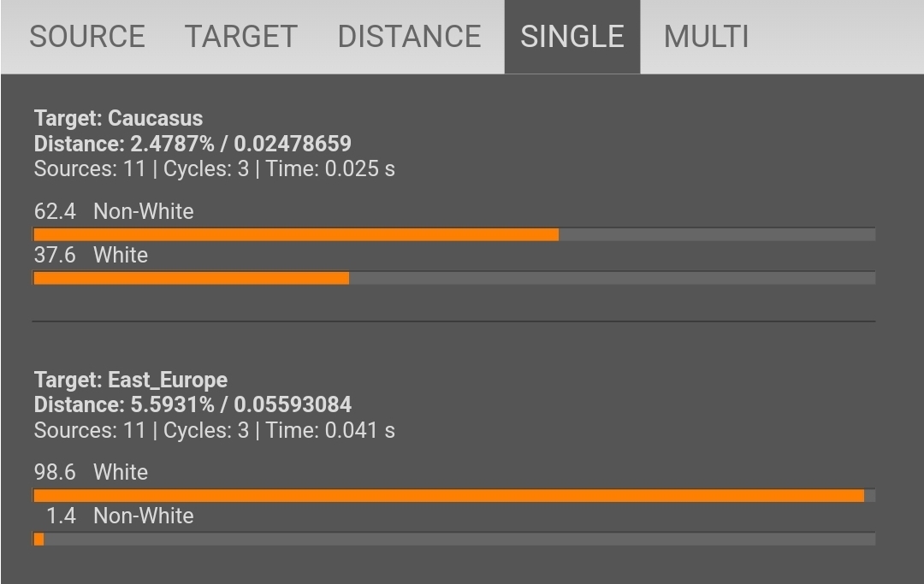Click the 62.4 Non-White orange progress bar
The image size is (924, 584).
click(295, 234)
